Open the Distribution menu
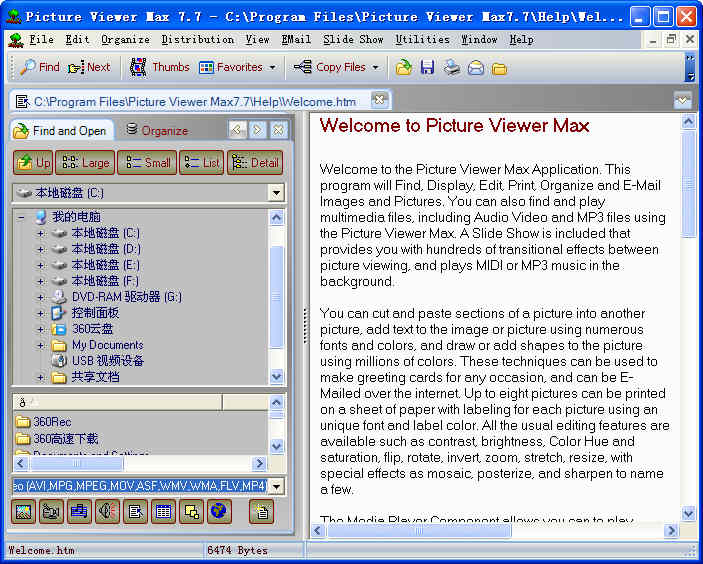This screenshot has height=564, width=703. pyautogui.click(x=198, y=40)
